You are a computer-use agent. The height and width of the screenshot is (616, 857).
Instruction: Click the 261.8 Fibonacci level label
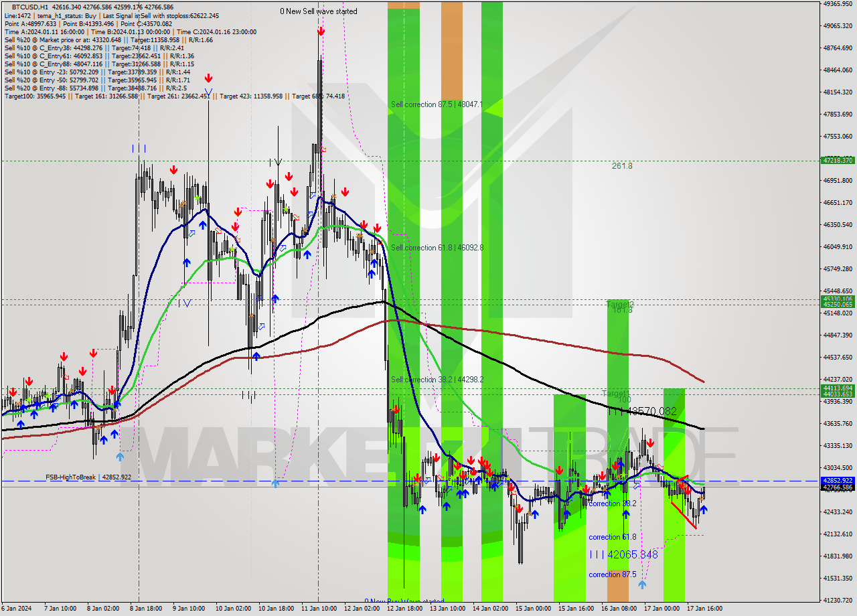point(622,166)
